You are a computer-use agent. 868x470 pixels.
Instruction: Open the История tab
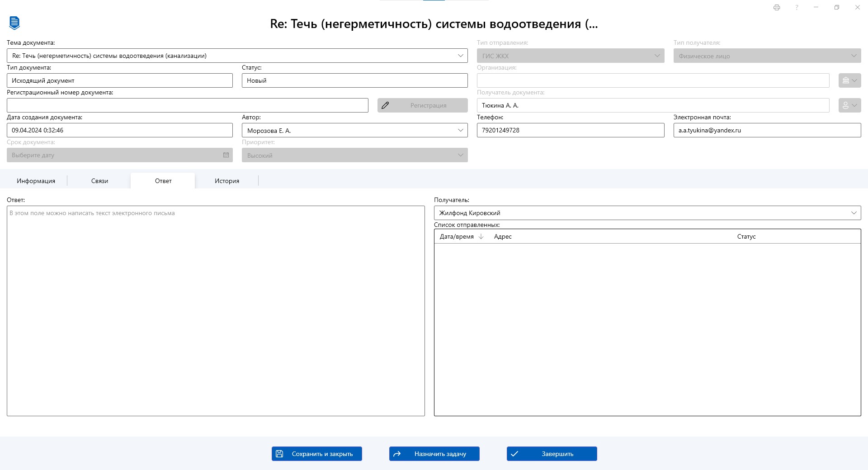pyautogui.click(x=227, y=181)
